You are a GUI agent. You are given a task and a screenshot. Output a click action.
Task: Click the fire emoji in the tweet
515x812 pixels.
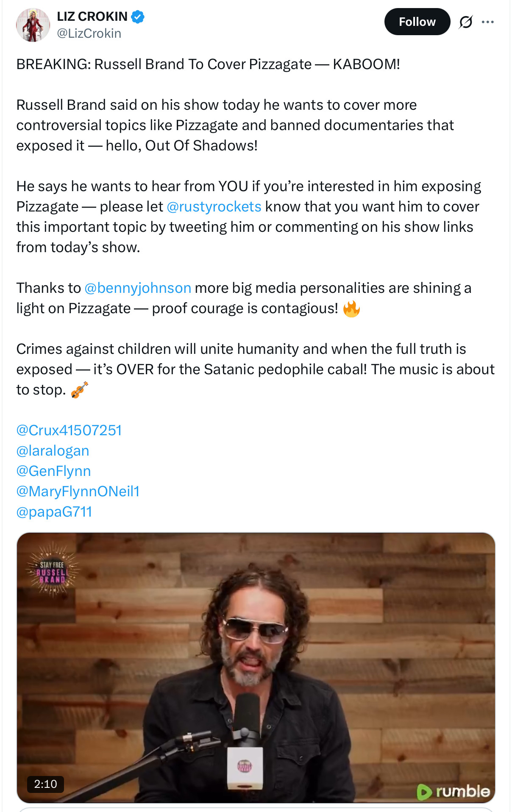351,309
